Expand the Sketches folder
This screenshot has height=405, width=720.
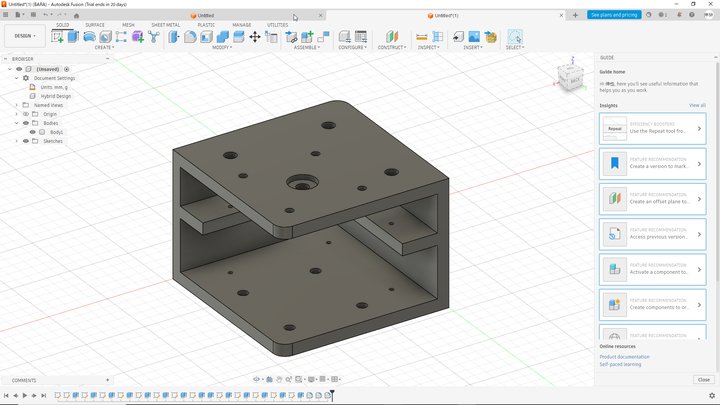(17, 141)
